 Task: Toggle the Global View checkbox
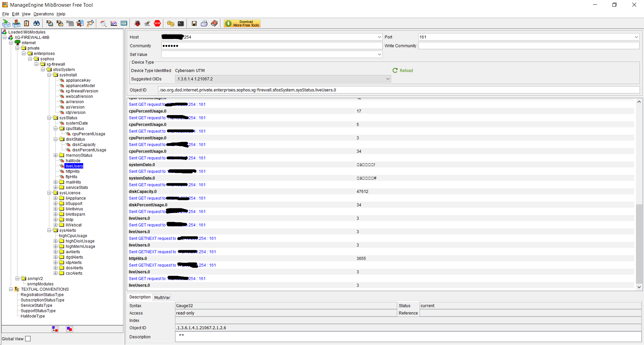[x=28, y=339]
